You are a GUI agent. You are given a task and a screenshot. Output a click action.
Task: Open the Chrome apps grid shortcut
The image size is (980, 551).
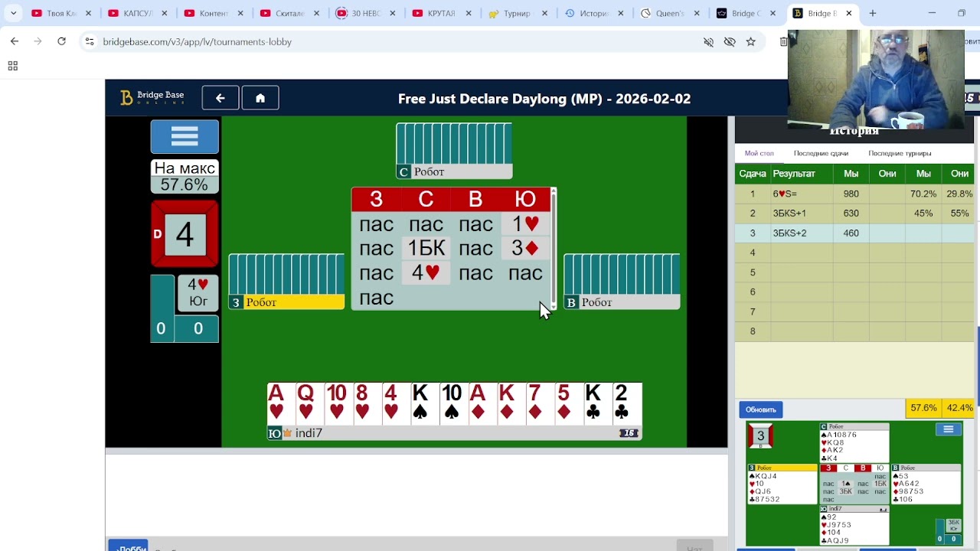[x=12, y=67]
